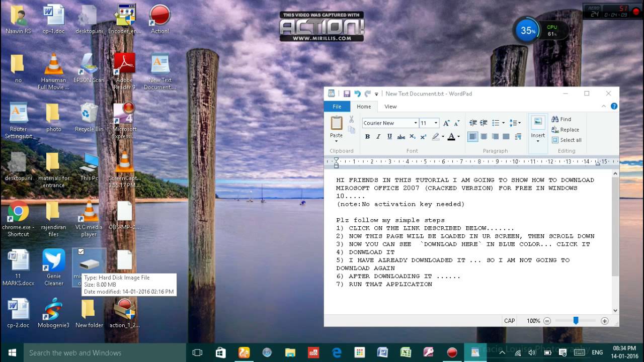Toggle Italic formatting
Viewport: 644px width, 362px height.
[x=378, y=137]
